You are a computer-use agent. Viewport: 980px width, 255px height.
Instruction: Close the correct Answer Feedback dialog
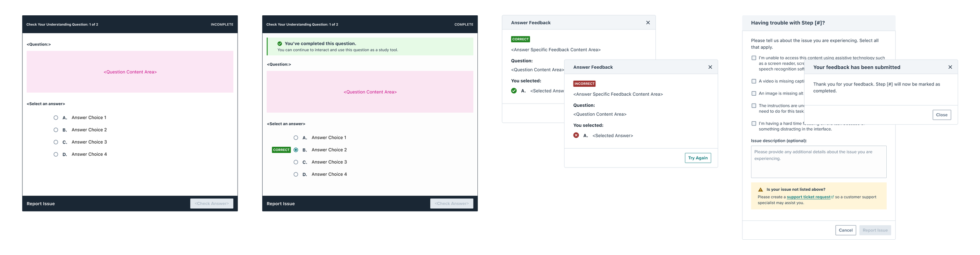coord(648,23)
